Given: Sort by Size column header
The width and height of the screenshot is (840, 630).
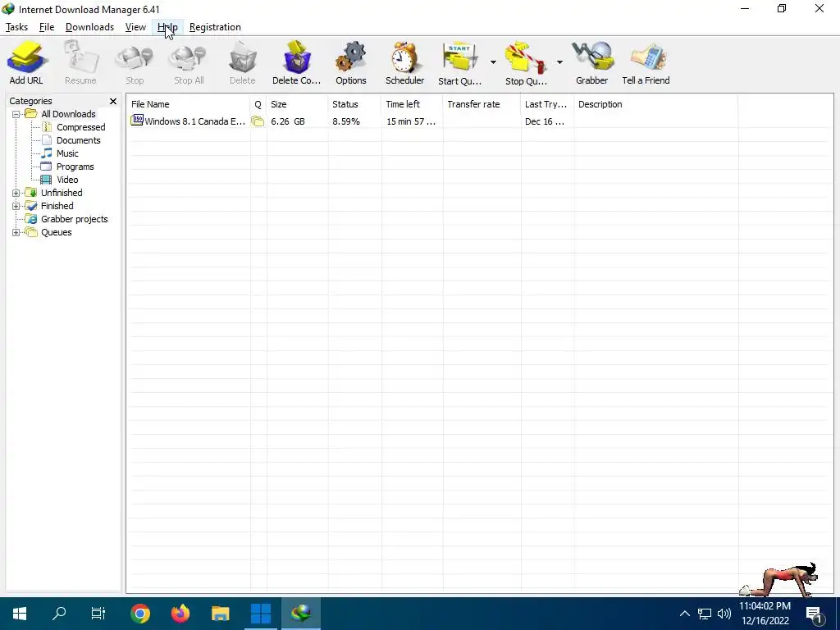Looking at the screenshot, I should pyautogui.click(x=297, y=104).
